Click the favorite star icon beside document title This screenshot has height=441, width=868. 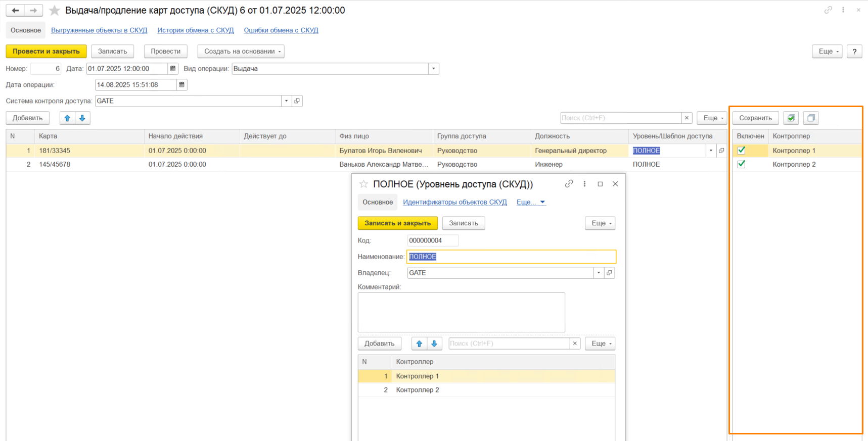coord(55,11)
